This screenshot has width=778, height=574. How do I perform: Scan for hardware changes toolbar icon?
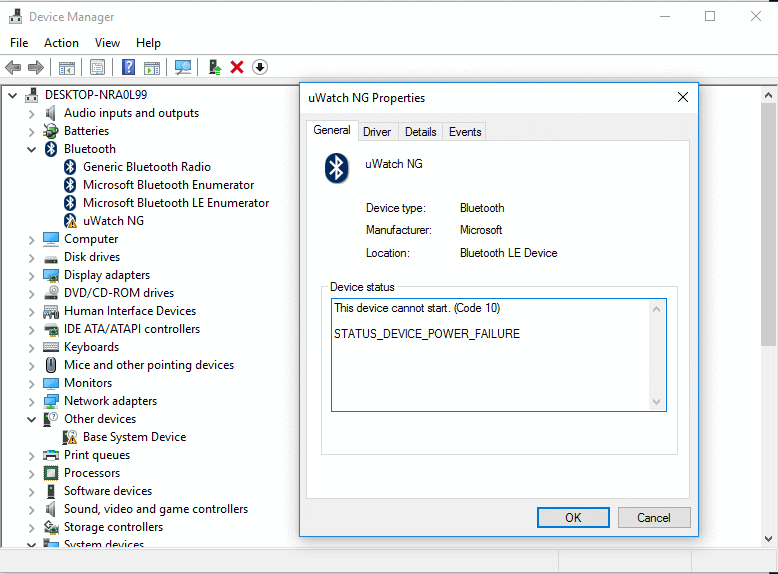tap(183, 67)
